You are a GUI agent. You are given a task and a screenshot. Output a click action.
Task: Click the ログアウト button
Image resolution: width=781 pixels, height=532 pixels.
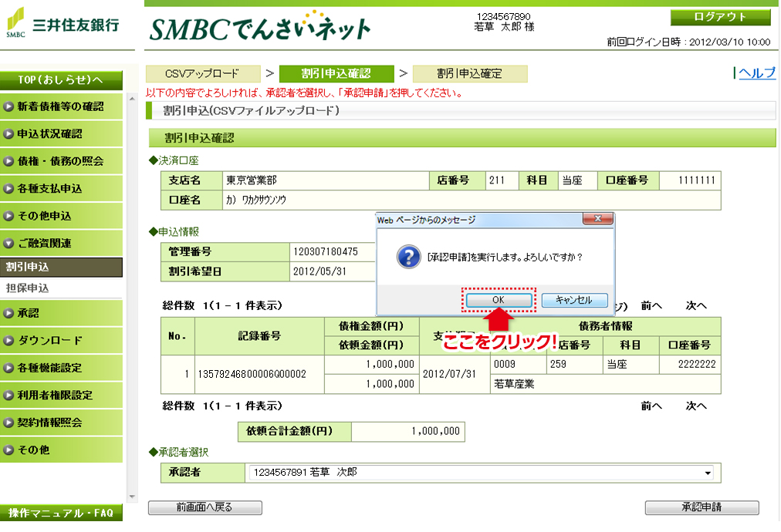720,17
